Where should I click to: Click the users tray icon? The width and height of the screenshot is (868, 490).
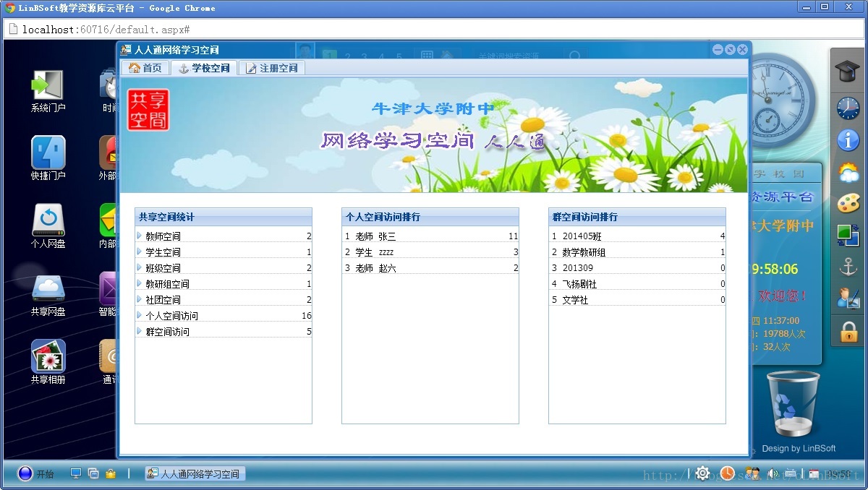click(x=753, y=473)
